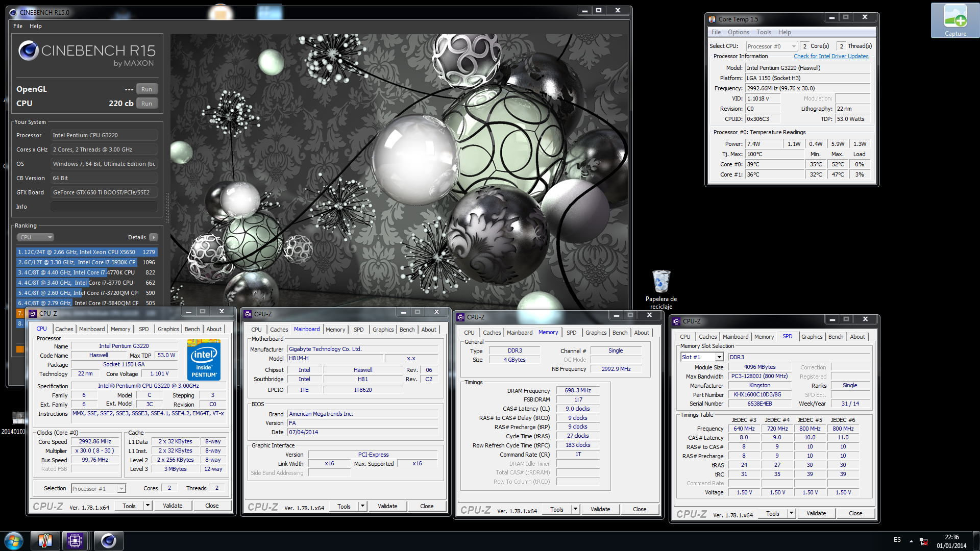Switch to Memory tab in CPU-Z CPU window

point(120,329)
